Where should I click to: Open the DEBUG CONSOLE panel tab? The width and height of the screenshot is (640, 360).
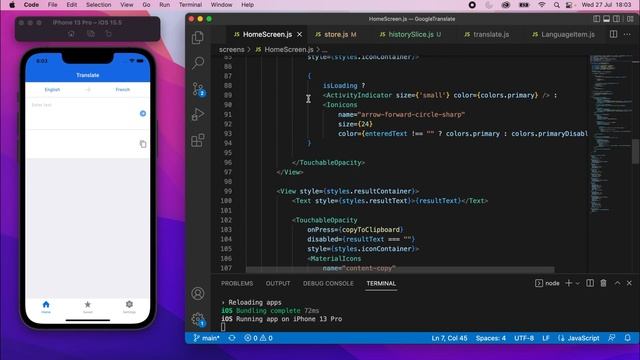(328, 283)
